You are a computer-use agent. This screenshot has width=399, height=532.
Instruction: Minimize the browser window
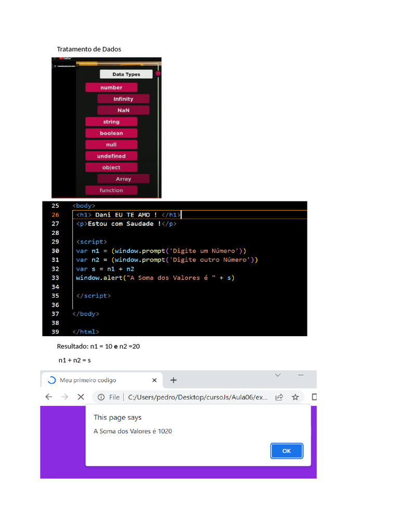point(301,375)
